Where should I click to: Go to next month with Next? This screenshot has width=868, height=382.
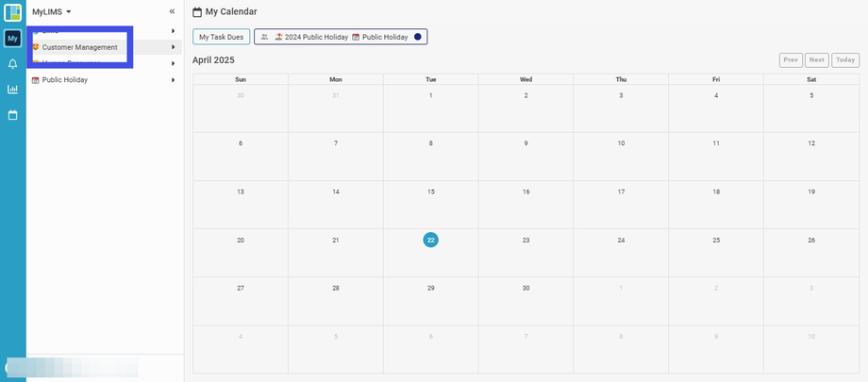click(x=817, y=59)
